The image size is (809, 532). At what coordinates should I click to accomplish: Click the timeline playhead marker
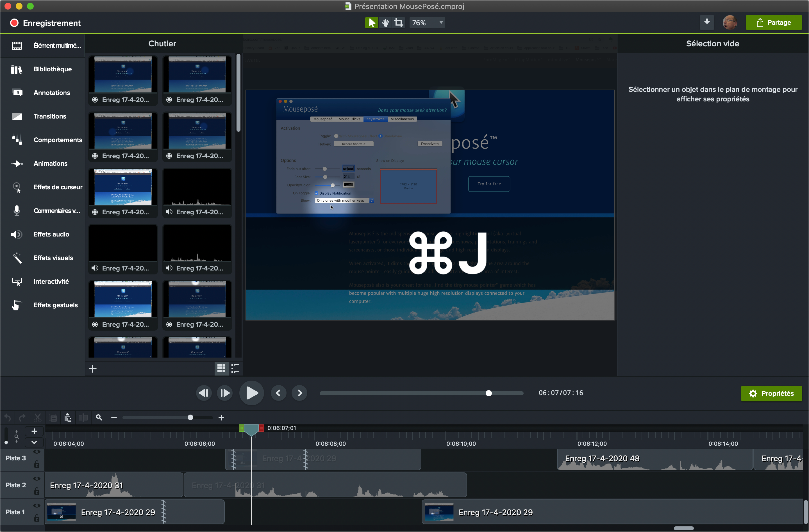(x=251, y=430)
